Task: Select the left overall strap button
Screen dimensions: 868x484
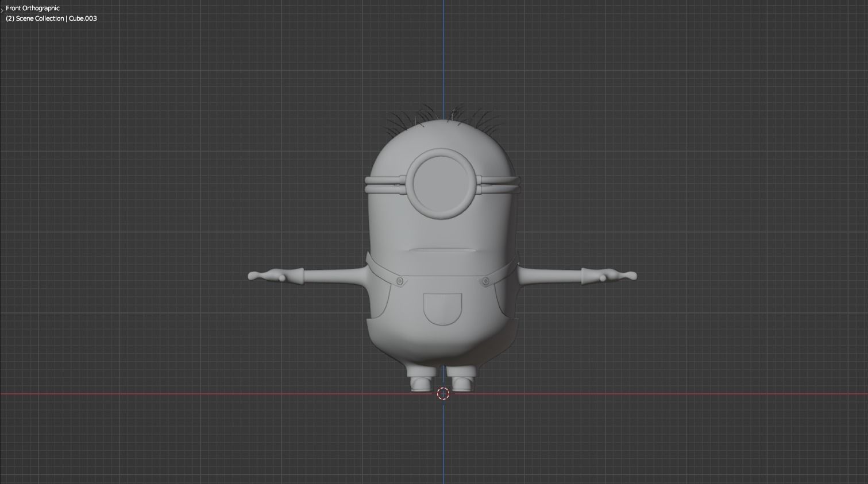Action: [x=400, y=281]
